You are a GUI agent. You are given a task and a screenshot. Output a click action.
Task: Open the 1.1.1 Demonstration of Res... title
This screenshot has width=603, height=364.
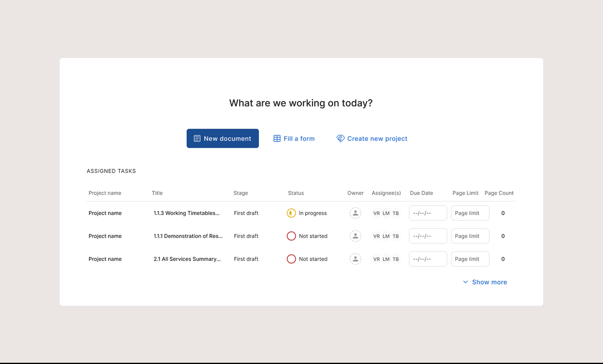(188, 236)
